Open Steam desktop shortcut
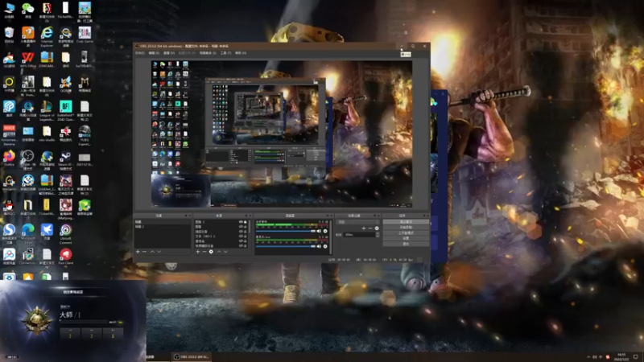 66,159
